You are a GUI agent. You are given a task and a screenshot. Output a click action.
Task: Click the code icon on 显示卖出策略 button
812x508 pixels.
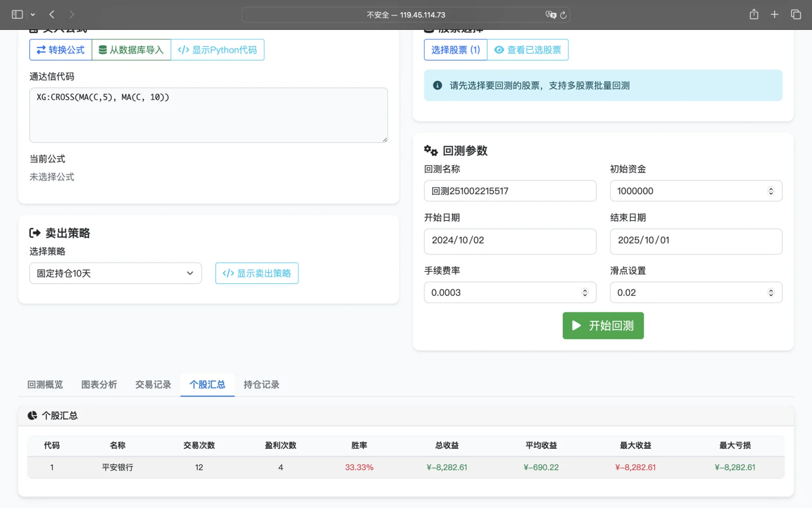228,273
